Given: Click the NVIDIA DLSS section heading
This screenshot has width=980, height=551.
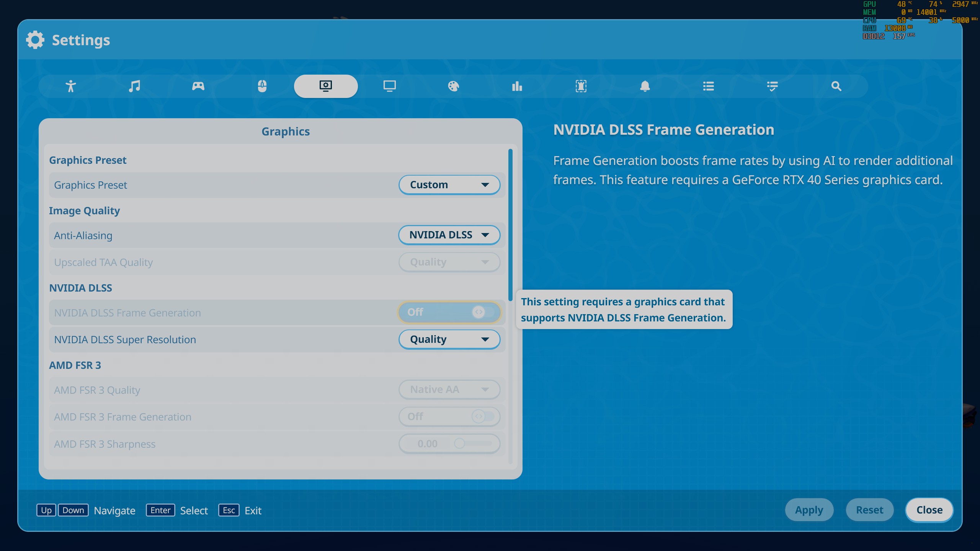Looking at the screenshot, I should [x=80, y=288].
